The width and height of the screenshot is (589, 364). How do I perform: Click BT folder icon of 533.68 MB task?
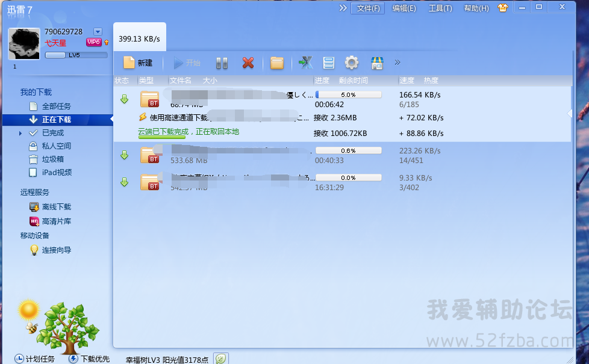point(149,155)
